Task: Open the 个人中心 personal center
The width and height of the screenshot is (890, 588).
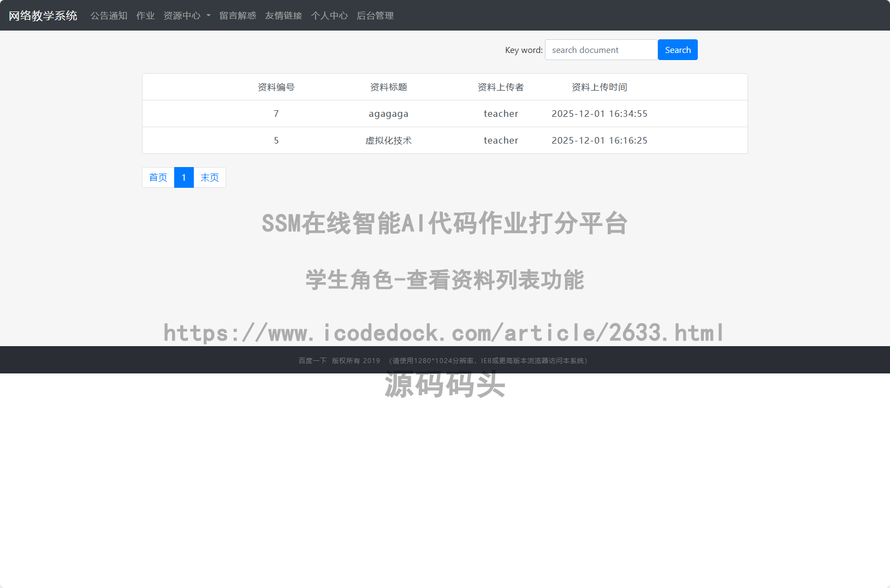Action: pyautogui.click(x=329, y=15)
